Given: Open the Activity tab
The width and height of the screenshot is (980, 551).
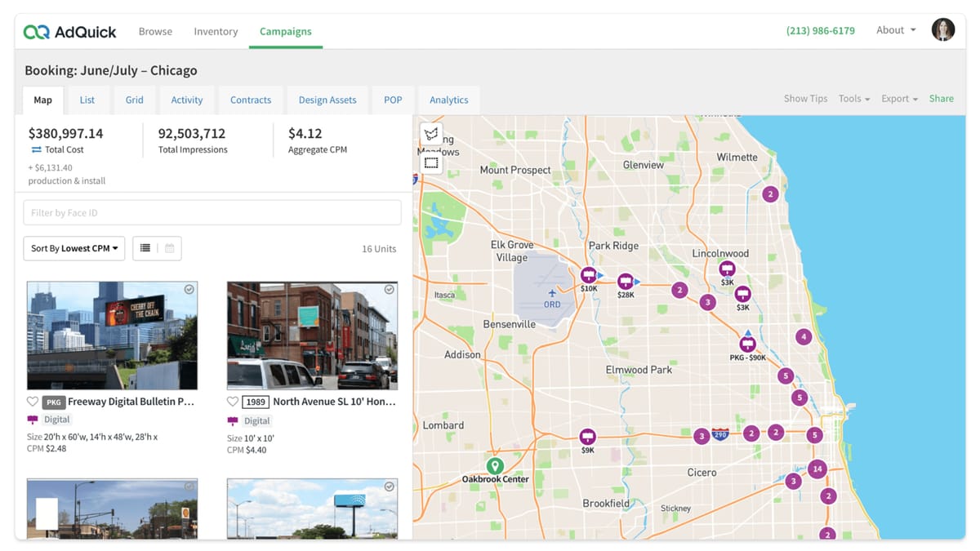Looking at the screenshot, I should (187, 100).
